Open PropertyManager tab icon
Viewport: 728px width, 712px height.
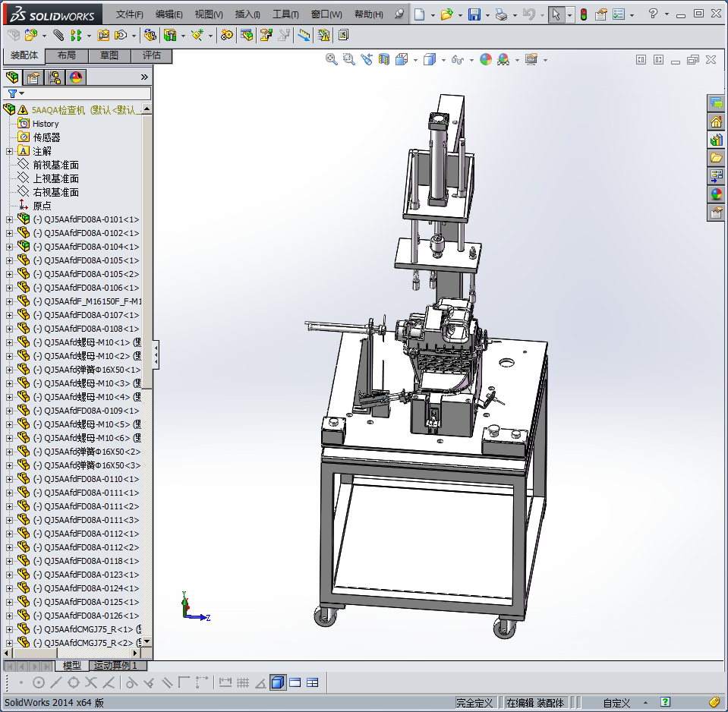(33, 77)
